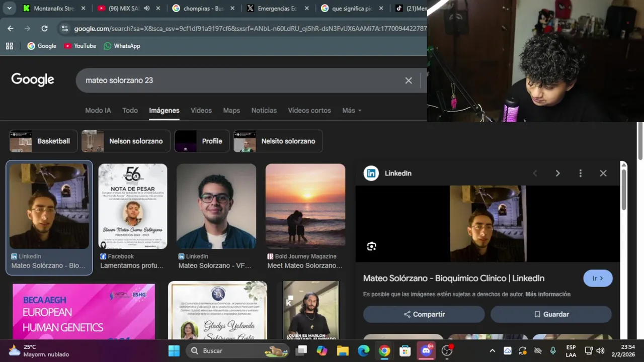
Task: Open the tab search chevron in Chrome
Action: tap(9, 8)
